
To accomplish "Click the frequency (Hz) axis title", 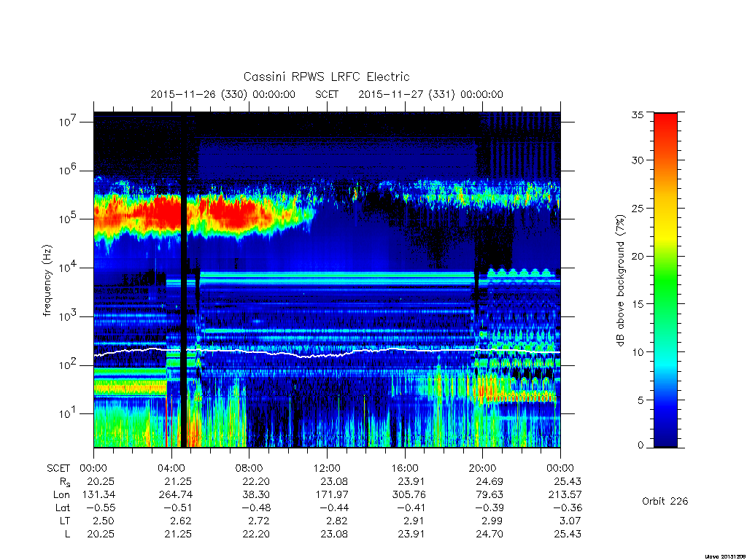I will point(47,281).
